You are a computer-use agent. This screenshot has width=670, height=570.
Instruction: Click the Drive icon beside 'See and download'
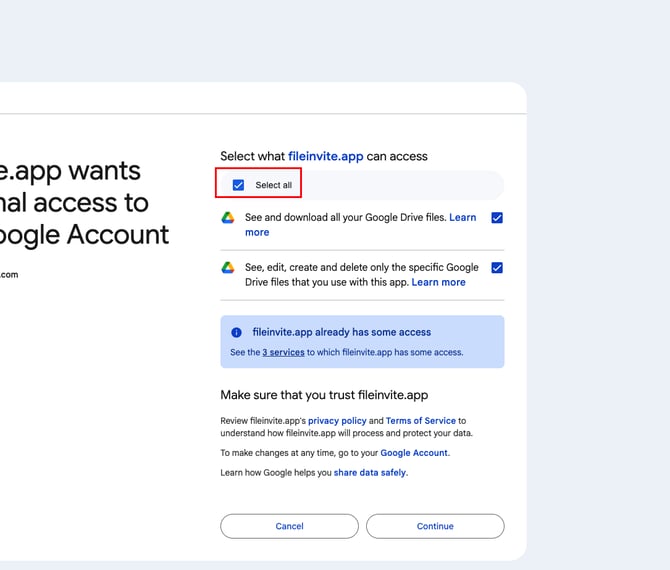coord(228,218)
